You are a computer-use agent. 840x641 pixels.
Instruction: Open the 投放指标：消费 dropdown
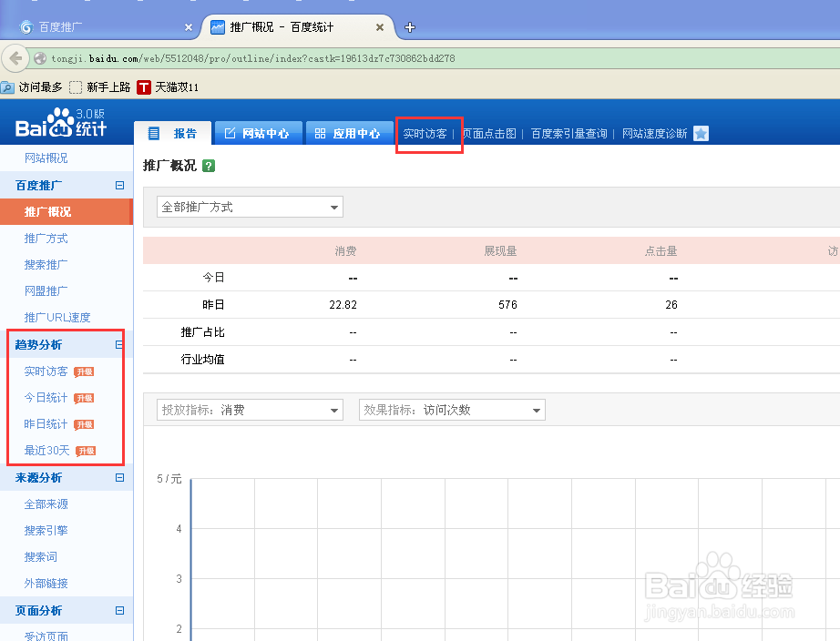[250, 410]
